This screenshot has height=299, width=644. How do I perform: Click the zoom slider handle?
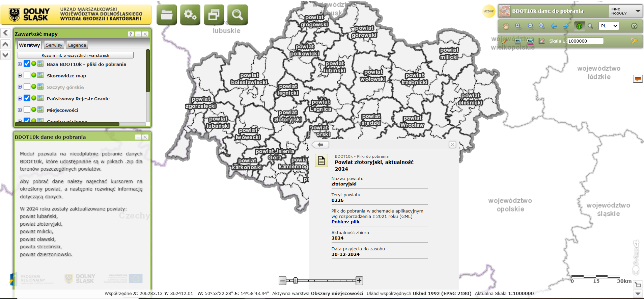pyautogui.click(x=296, y=281)
